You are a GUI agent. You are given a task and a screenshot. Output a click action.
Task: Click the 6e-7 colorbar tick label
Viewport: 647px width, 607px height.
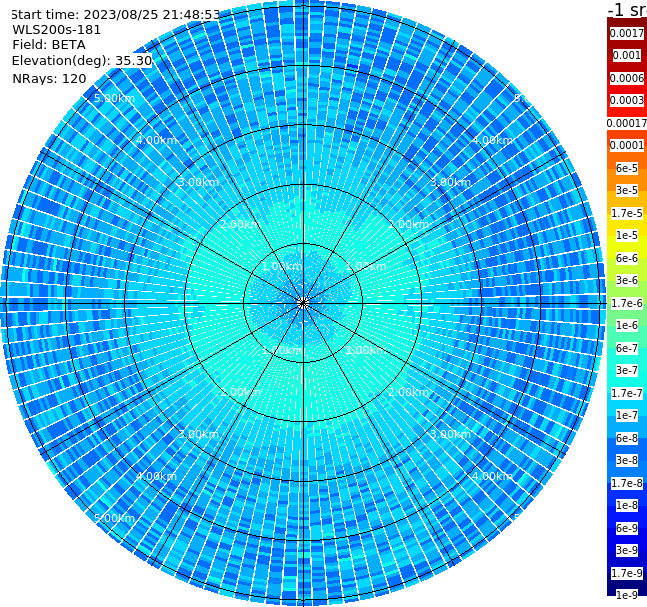click(627, 348)
